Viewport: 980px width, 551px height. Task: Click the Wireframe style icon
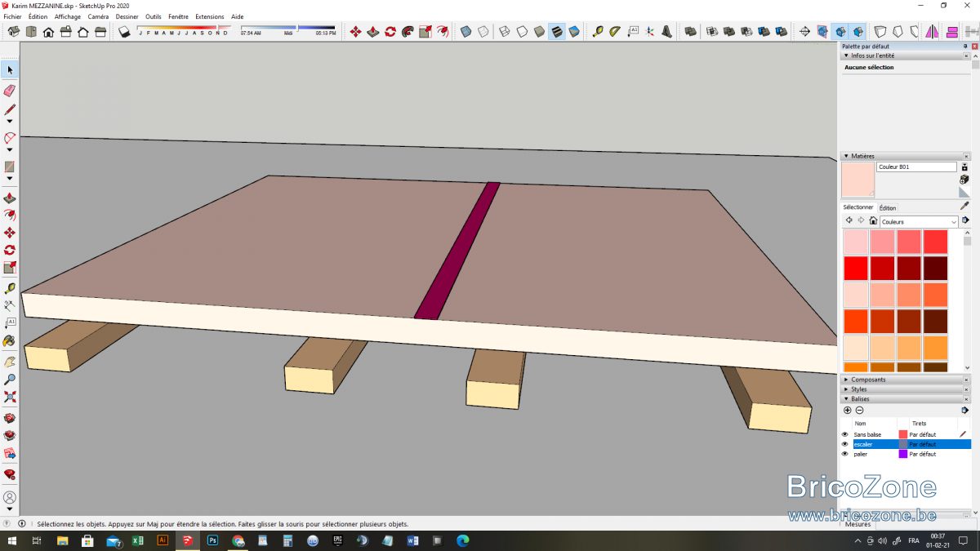[504, 32]
